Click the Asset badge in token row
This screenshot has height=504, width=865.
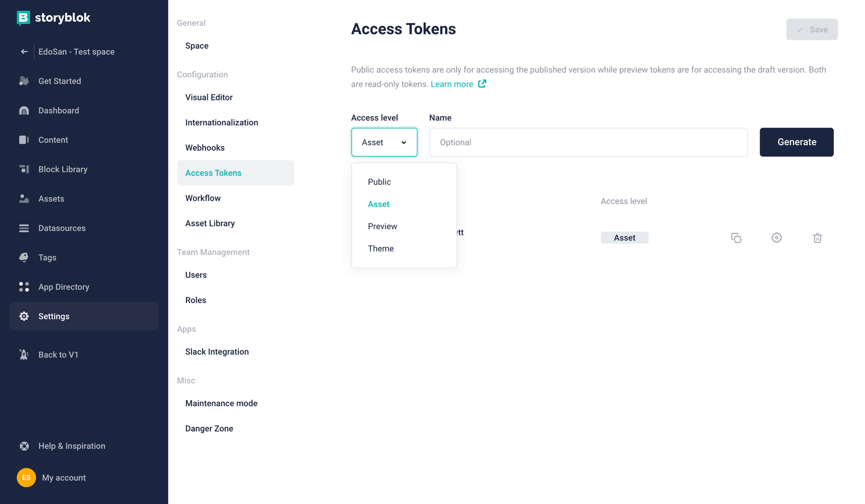pyautogui.click(x=624, y=238)
